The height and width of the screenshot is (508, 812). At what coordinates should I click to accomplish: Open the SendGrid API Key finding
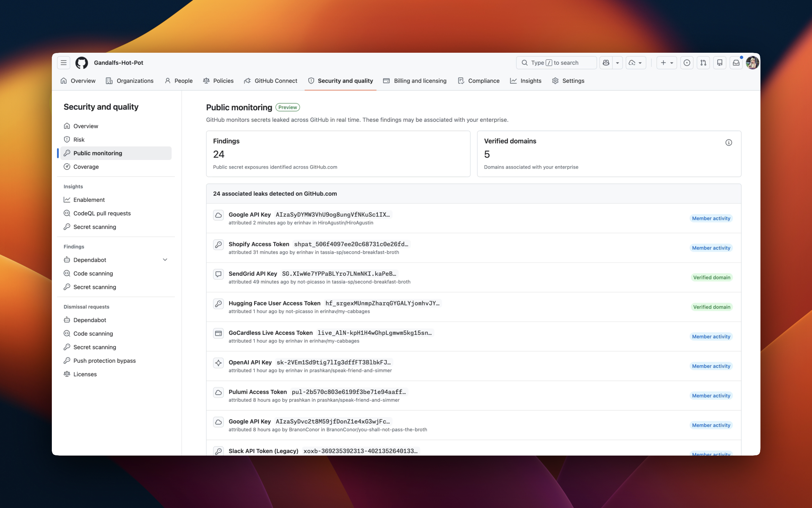pyautogui.click(x=253, y=274)
